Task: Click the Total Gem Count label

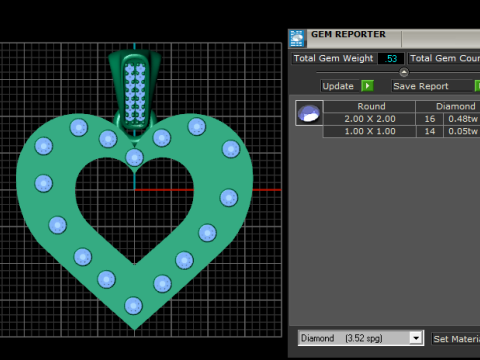Action: [444, 58]
